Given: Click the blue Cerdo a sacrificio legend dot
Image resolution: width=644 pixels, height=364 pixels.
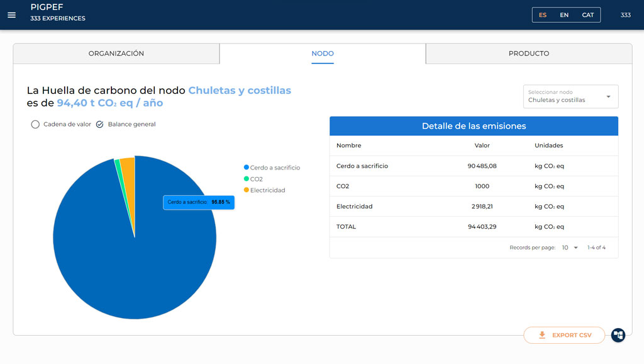Looking at the screenshot, I should tap(247, 168).
